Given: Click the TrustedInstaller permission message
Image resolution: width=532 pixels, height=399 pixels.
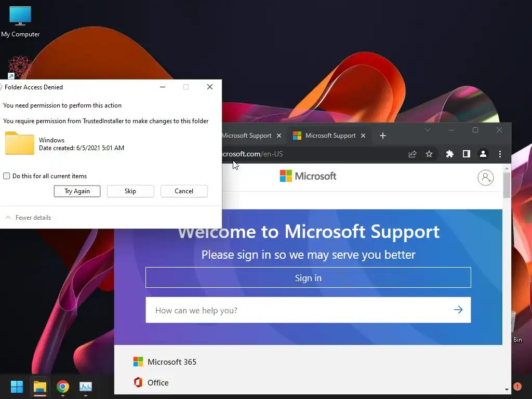Looking at the screenshot, I should point(105,121).
